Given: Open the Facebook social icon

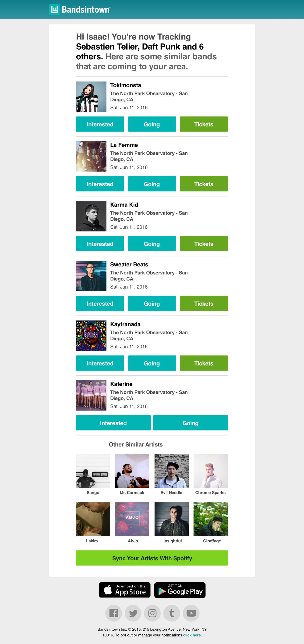Looking at the screenshot, I should coord(114,613).
